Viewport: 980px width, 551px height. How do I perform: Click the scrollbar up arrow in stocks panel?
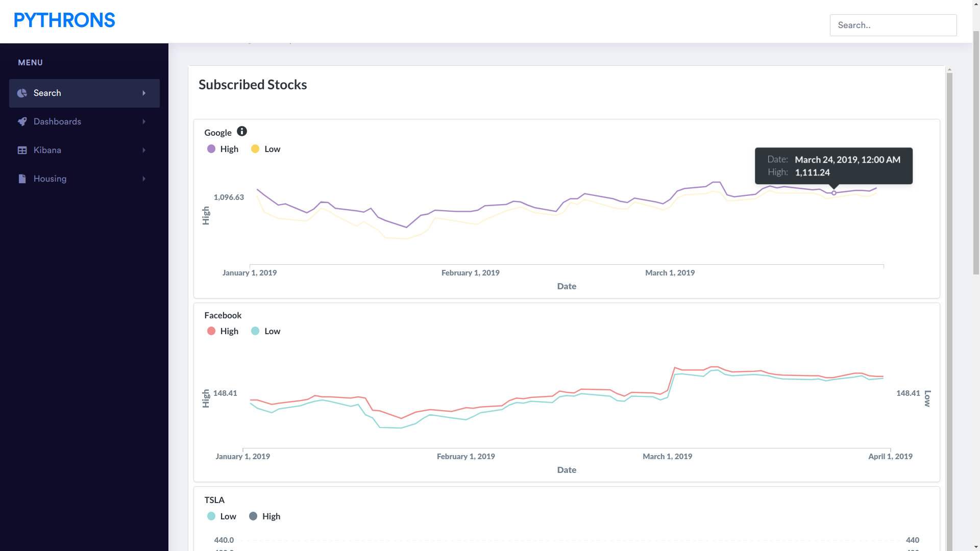[x=949, y=69]
